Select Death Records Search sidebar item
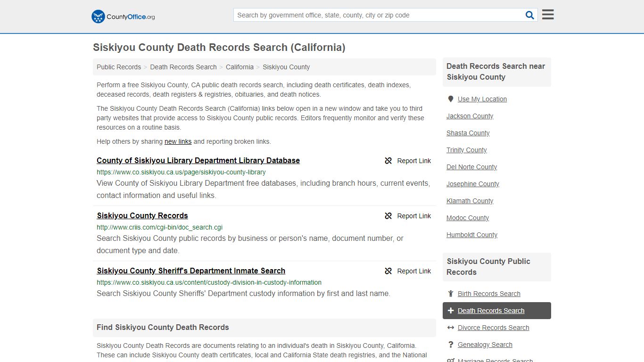644x362 pixels. click(497, 311)
